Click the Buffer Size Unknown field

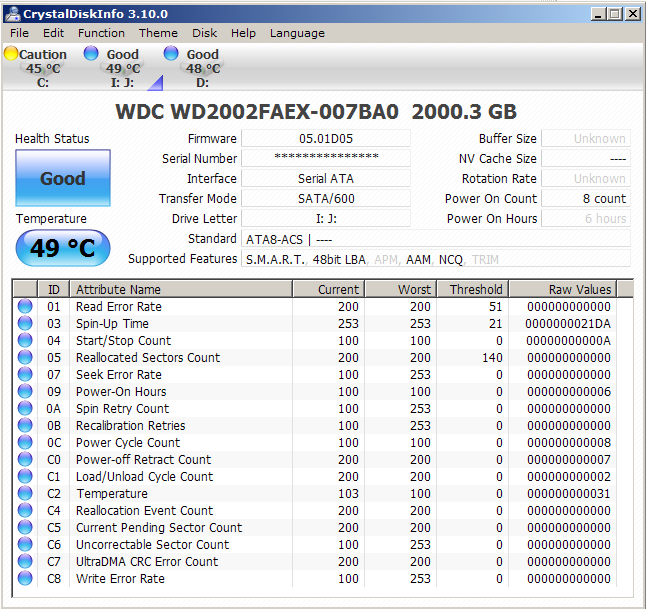pos(586,138)
